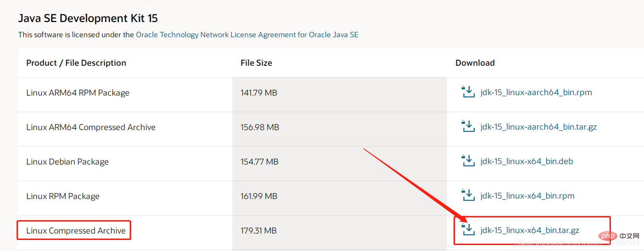This screenshot has height=251, width=644.
Task: Click the 179.31 MB file size cell
Action: tap(259, 230)
